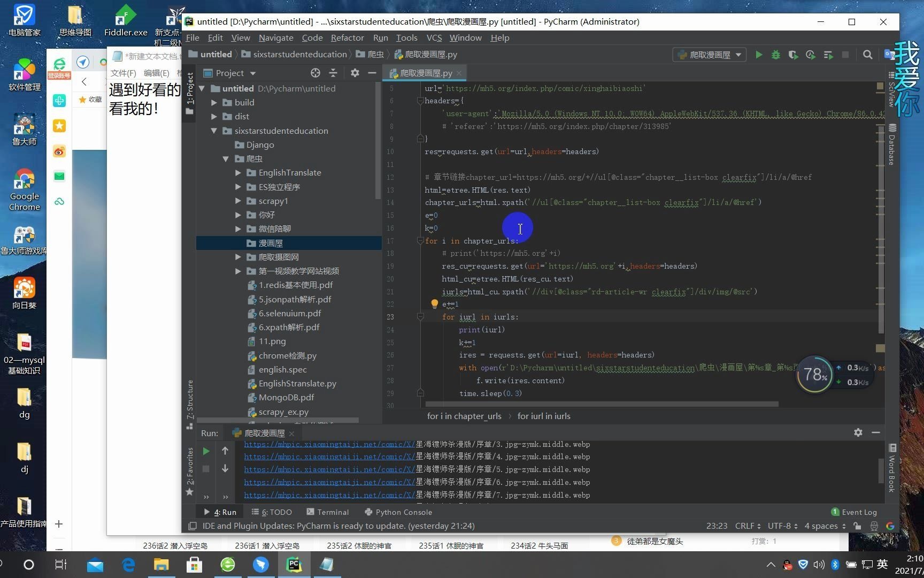Open Run panel settings gear
The image size is (924, 578).
(858, 432)
